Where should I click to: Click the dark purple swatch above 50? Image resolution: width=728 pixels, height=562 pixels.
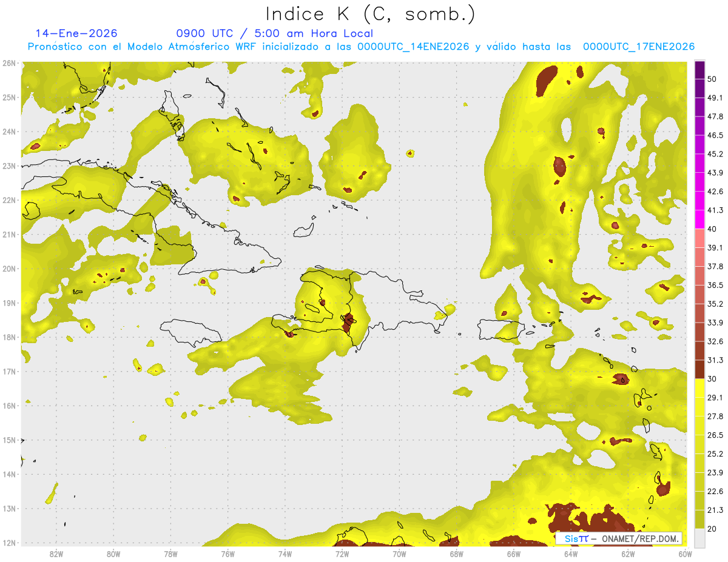700,70
